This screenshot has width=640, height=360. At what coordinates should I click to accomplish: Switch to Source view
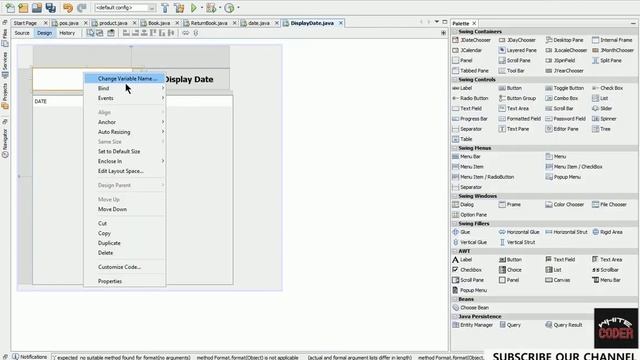click(x=22, y=33)
